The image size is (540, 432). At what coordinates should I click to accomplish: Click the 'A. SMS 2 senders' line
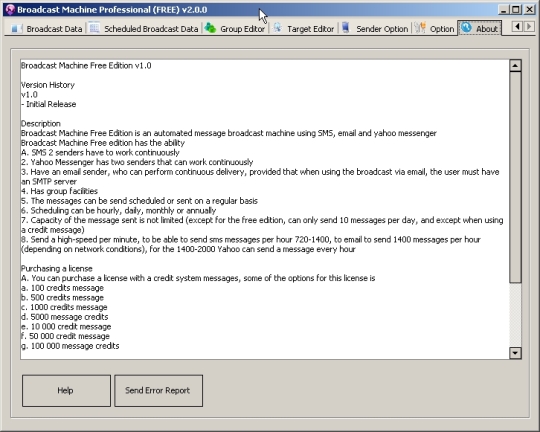100,152
